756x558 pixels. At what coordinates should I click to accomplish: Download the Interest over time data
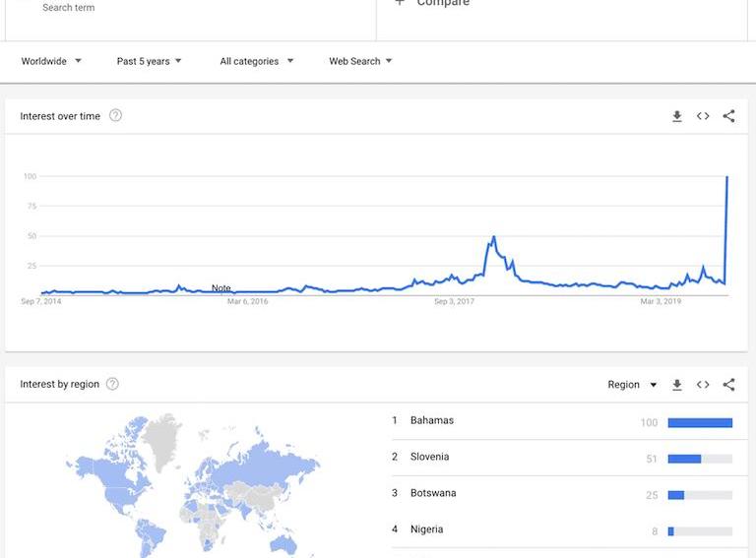(x=677, y=116)
